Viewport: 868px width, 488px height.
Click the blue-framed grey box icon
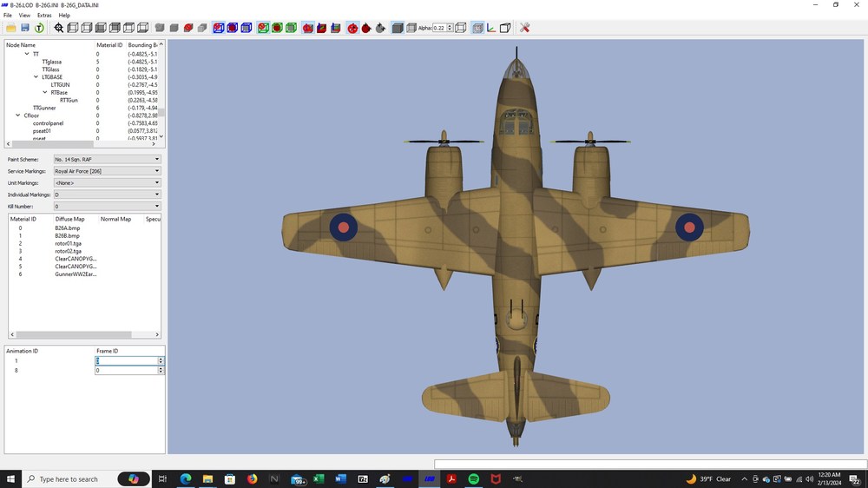pyautogui.click(x=247, y=28)
